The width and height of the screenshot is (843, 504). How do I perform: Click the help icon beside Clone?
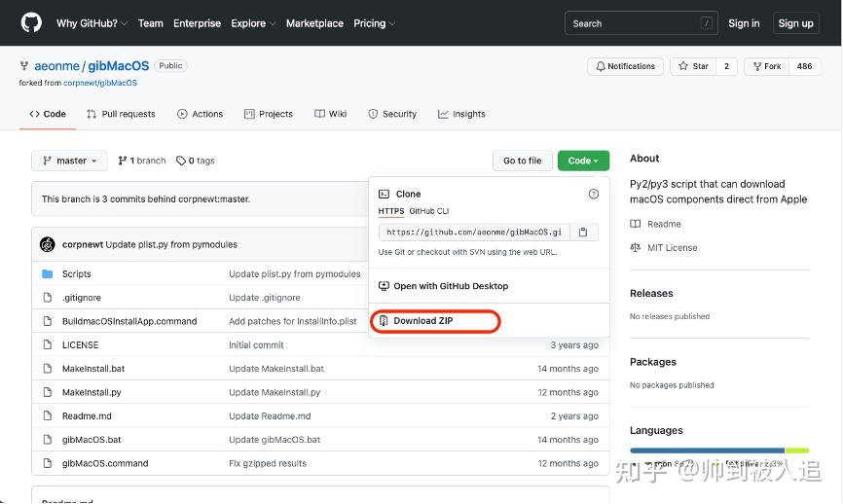(594, 194)
